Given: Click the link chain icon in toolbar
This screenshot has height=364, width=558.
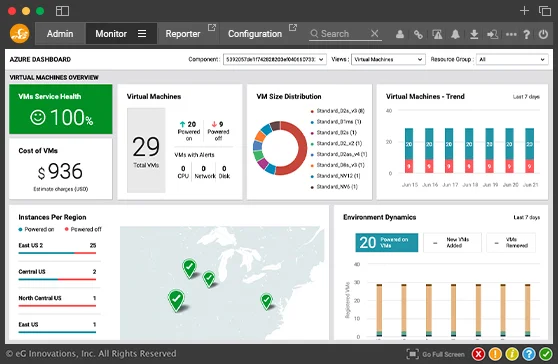Looking at the screenshot, I should coord(418,34).
